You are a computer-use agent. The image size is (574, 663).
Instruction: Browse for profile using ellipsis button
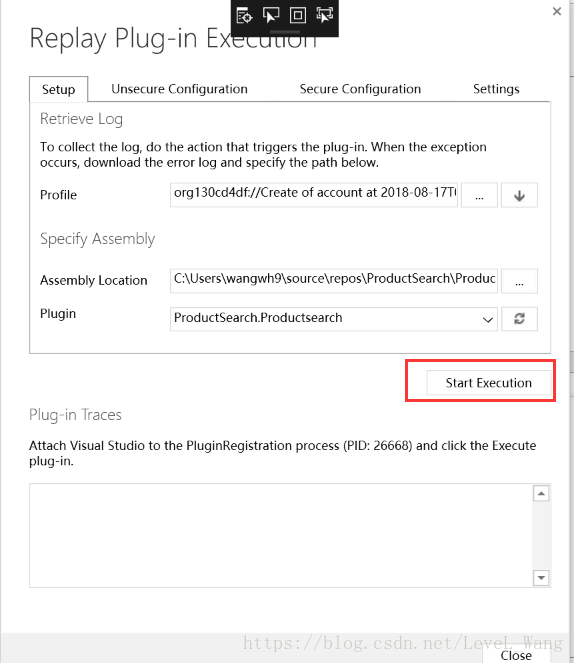[x=479, y=195]
